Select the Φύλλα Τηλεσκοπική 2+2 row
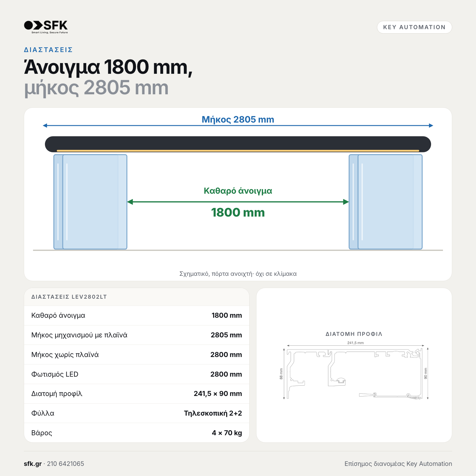The width and height of the screenshot is (476, 476). click(137, 413)
